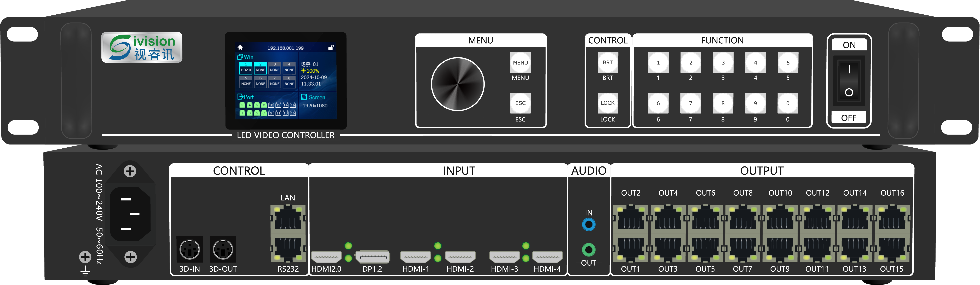Push function button 4
980x285 pixels.
point(755,62)
